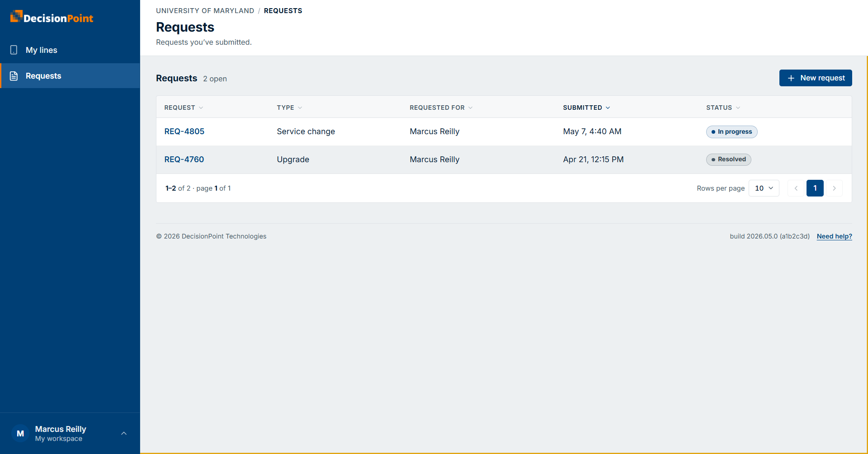
Task: Sort by the REQUEST column header
Action: (184, 108)
